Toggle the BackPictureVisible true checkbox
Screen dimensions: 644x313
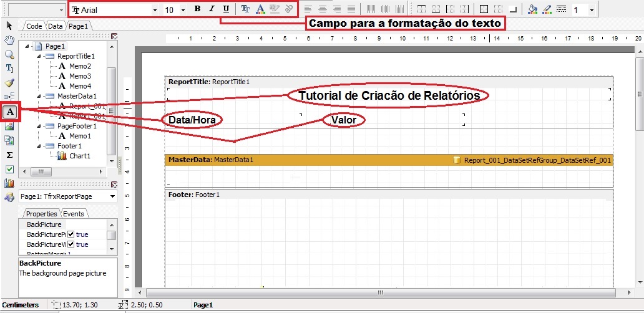tap(71, 244)
